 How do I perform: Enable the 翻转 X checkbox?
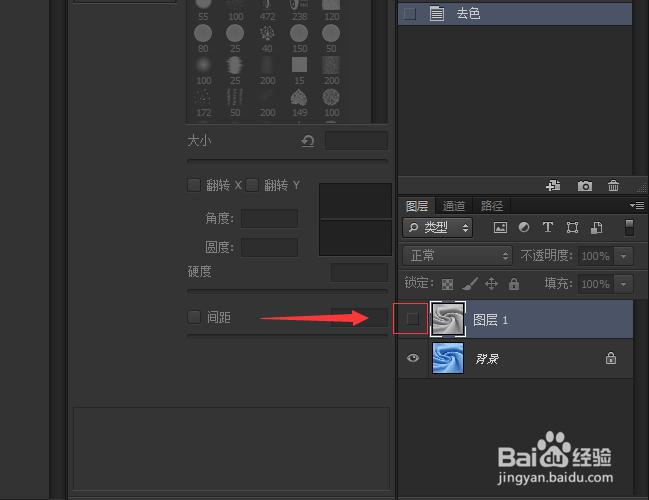(194, 185)
